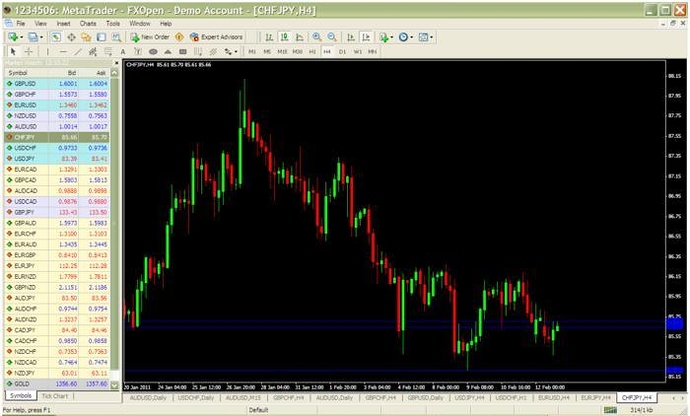Select the horizontal line drawing tool
690x416 pixels.
63,52
